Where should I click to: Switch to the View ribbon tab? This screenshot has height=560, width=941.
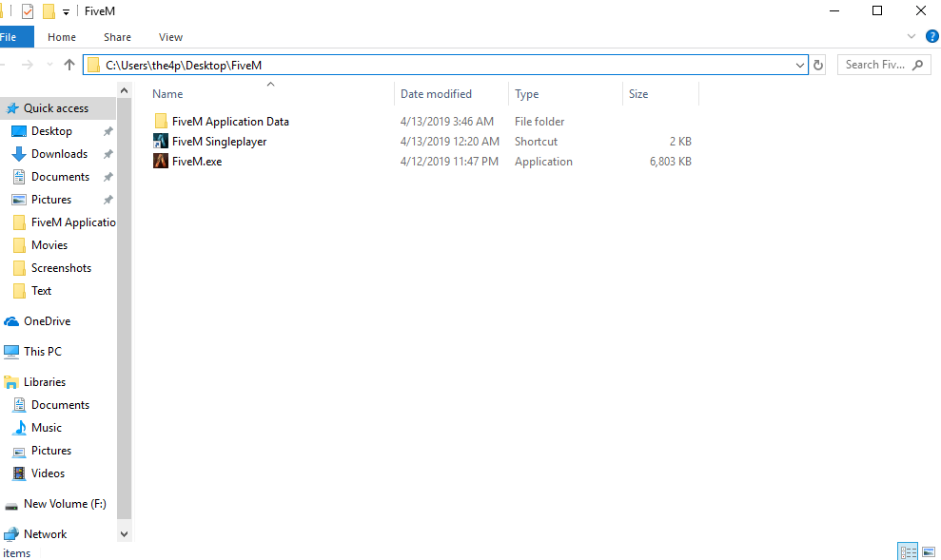170,37
